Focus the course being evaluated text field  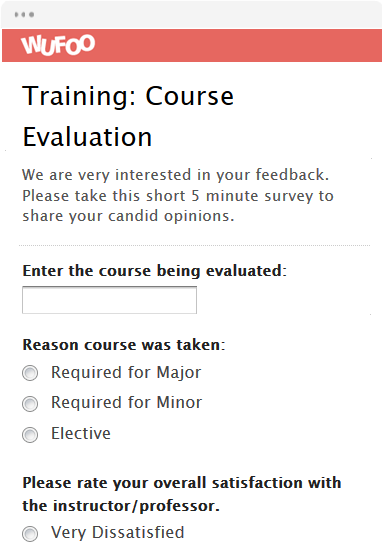tap(109, 300)
